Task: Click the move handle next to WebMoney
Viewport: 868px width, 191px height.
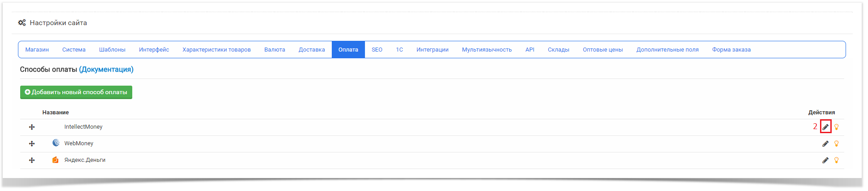Action: 32,143
